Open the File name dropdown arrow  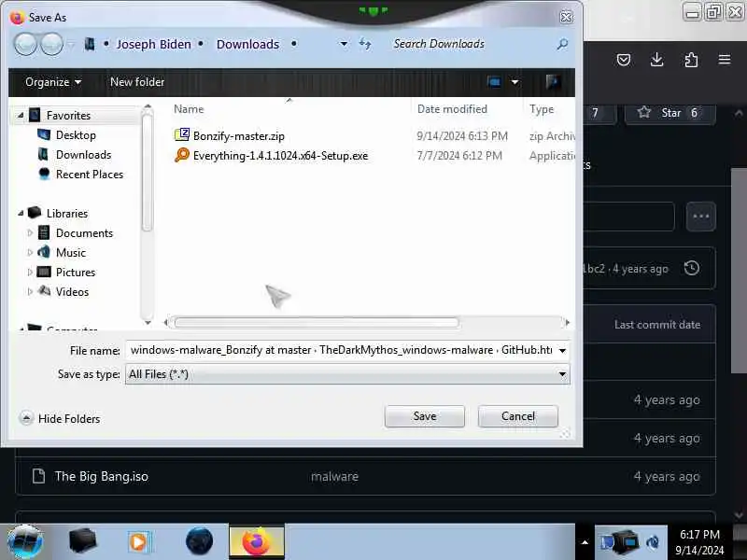click(562, 351)
